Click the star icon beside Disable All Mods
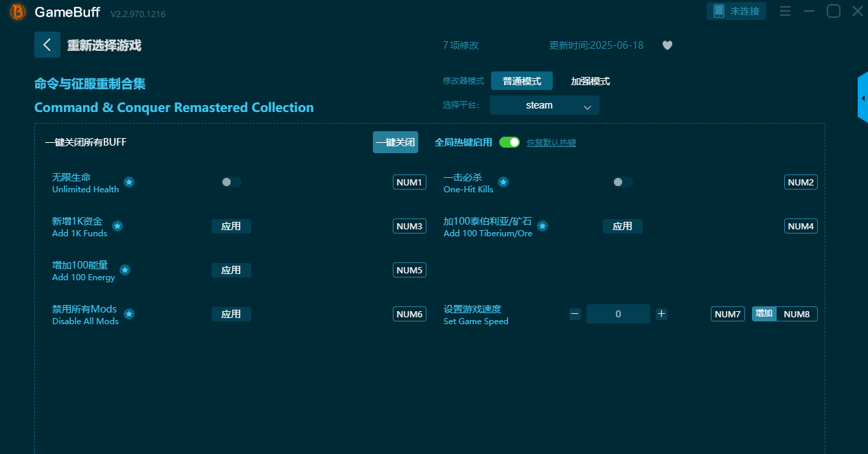This screenshot has width=868, height=454. (129, 314)
